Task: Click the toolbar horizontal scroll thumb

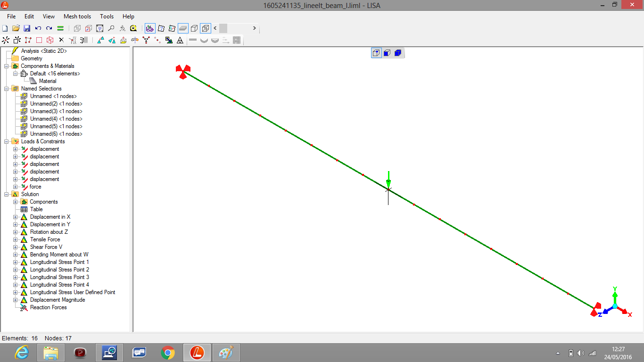Action: click(223, 28)
